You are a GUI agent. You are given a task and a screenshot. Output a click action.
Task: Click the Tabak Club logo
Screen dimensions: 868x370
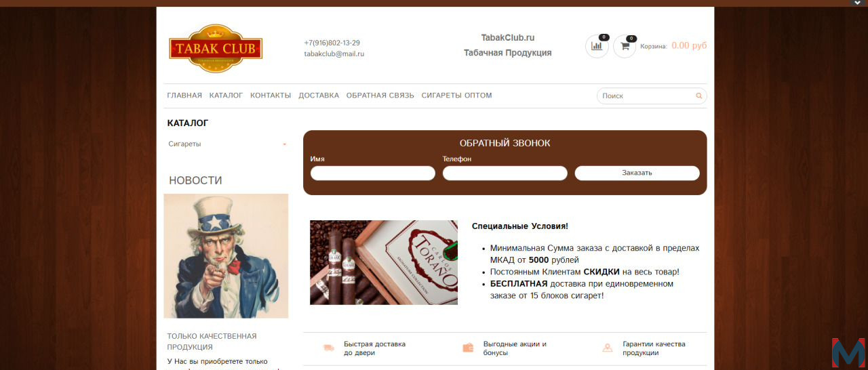[216, 49]
